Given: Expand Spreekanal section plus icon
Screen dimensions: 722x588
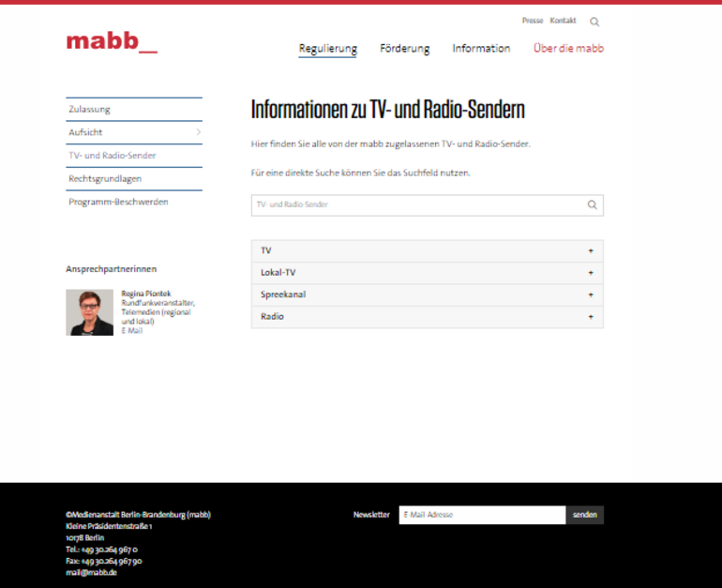Looking at the screenshot, I should pos(591,294).
